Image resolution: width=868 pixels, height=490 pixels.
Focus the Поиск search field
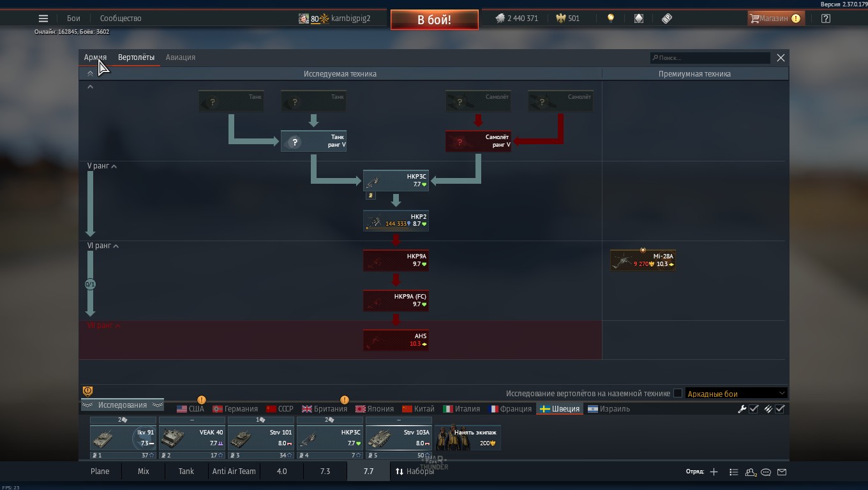710,58
